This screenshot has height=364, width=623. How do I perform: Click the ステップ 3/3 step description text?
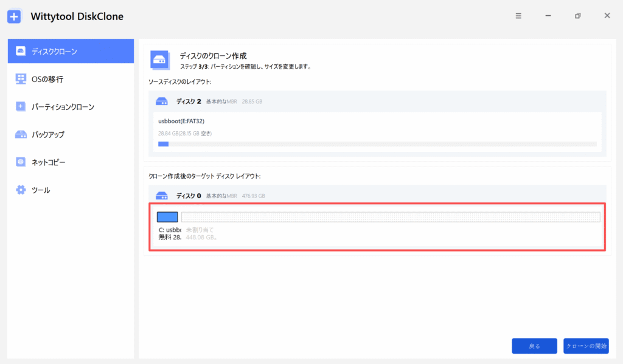coord(245,67)
